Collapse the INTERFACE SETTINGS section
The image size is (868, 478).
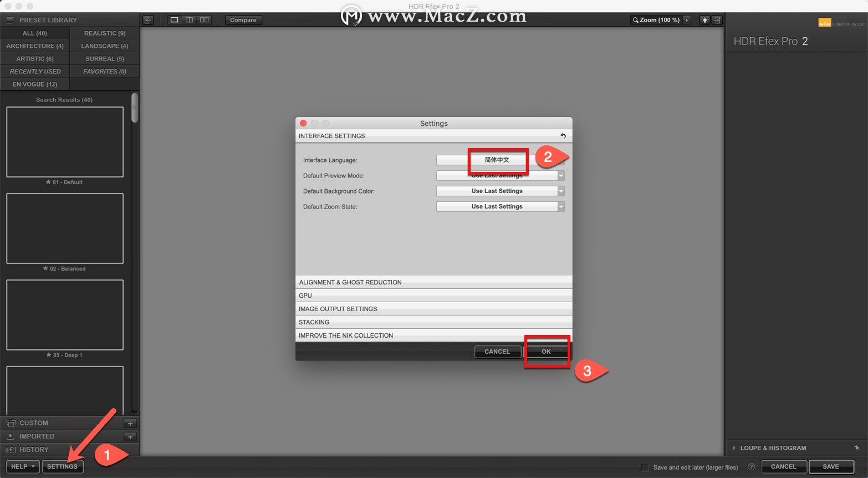433,136
